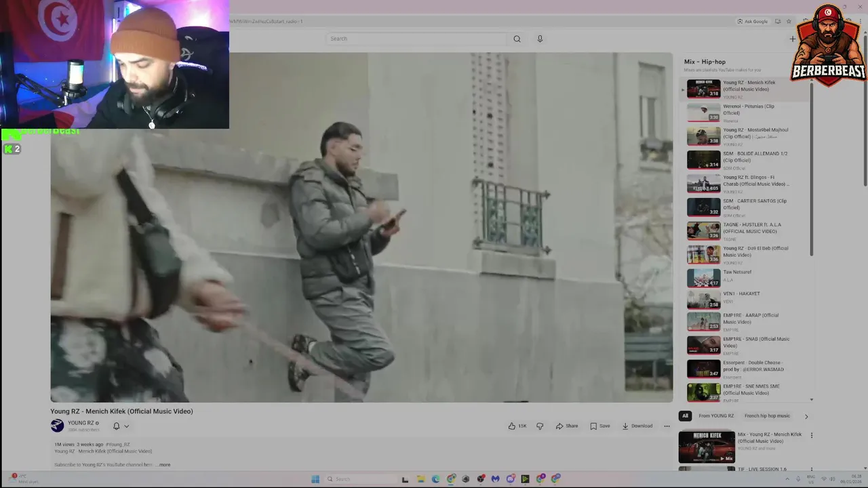Image resolution: width=868 pixels, height=488 pixels.
Task: Open YOUNG RZ channel avatar
Action: tap(57, 426)
